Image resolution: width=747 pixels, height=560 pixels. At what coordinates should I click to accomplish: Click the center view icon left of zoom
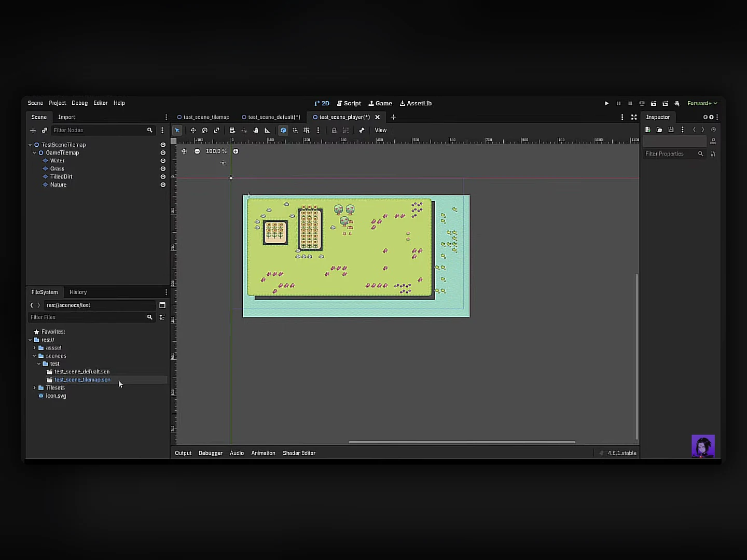184,151
